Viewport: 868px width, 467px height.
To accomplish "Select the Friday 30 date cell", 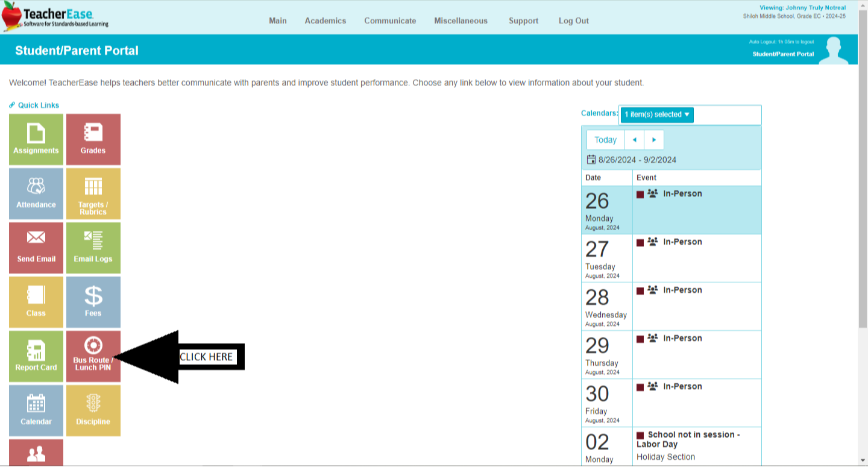I will [x=607, y=403].
